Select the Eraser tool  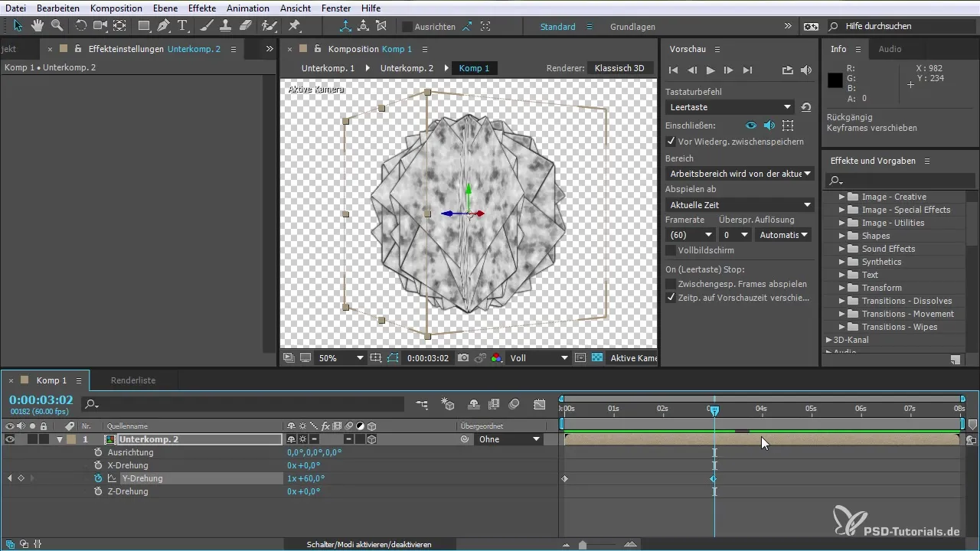point(245,26)
